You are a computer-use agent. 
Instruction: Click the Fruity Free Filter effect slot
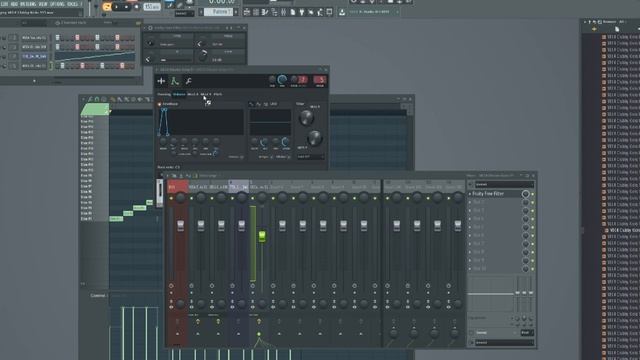point(496,194)
